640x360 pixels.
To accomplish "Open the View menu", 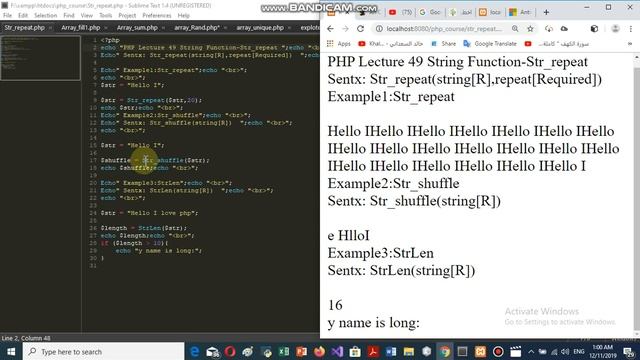I will [87, 16].
